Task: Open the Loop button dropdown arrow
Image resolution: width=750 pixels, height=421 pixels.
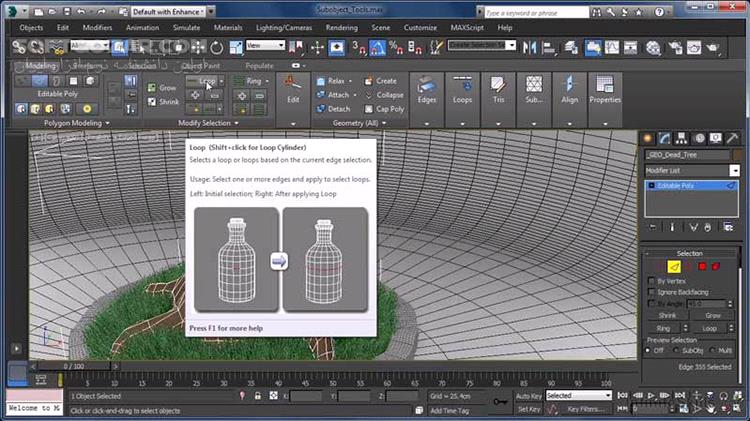Action: 221,81
